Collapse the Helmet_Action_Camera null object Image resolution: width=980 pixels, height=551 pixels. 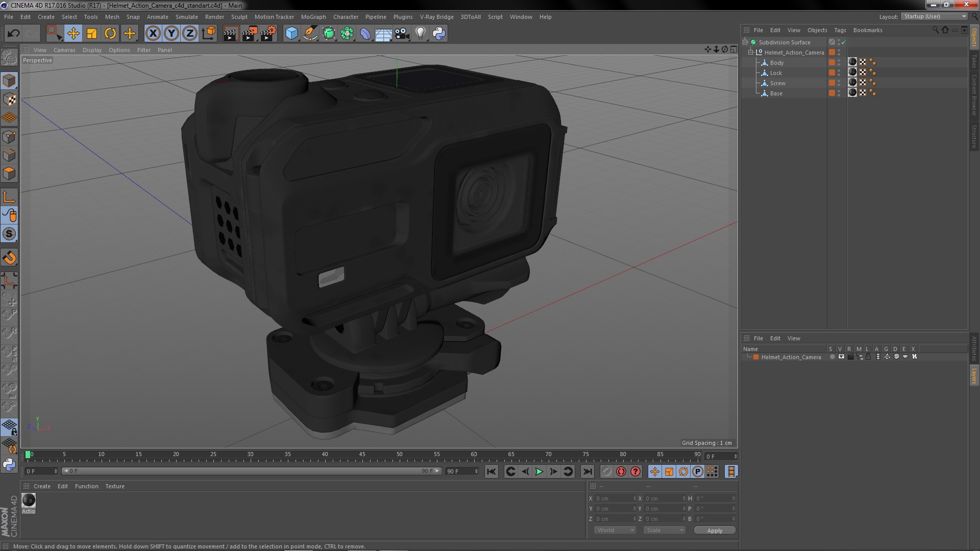click(751, 53)
